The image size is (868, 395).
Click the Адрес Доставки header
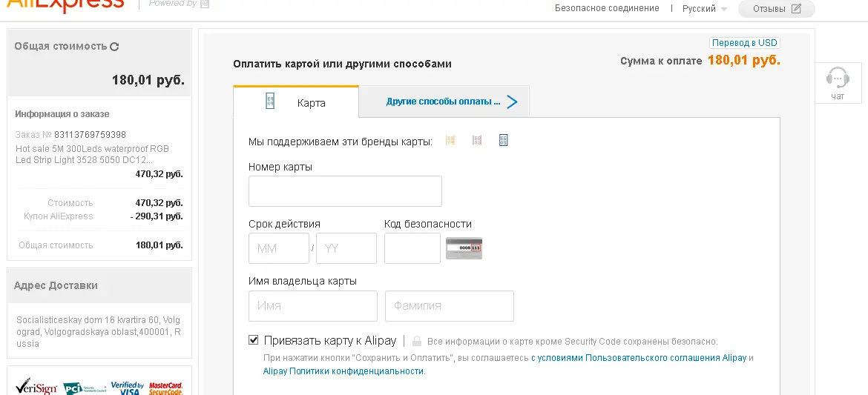click(56, 285)
